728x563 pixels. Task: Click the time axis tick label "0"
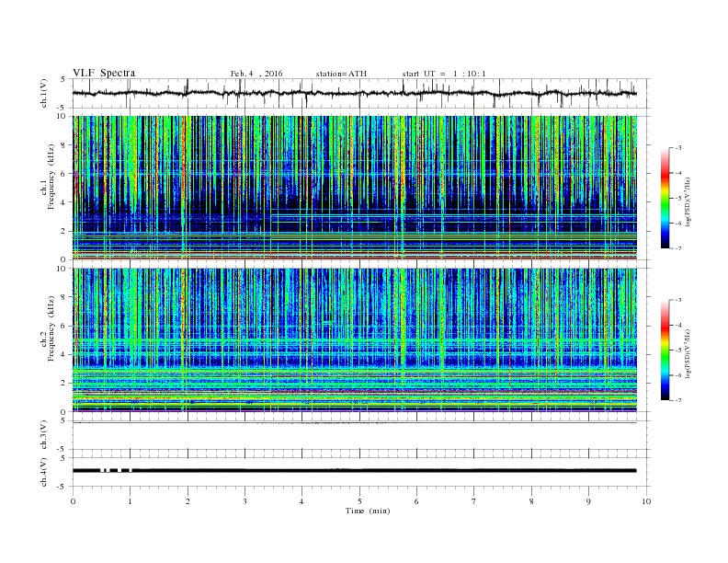(x=73, y=501)
